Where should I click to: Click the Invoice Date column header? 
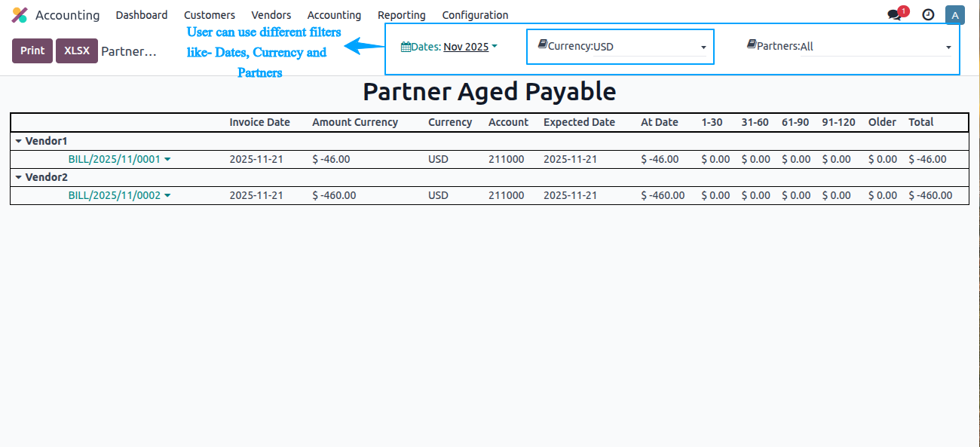tap(259, 122)
